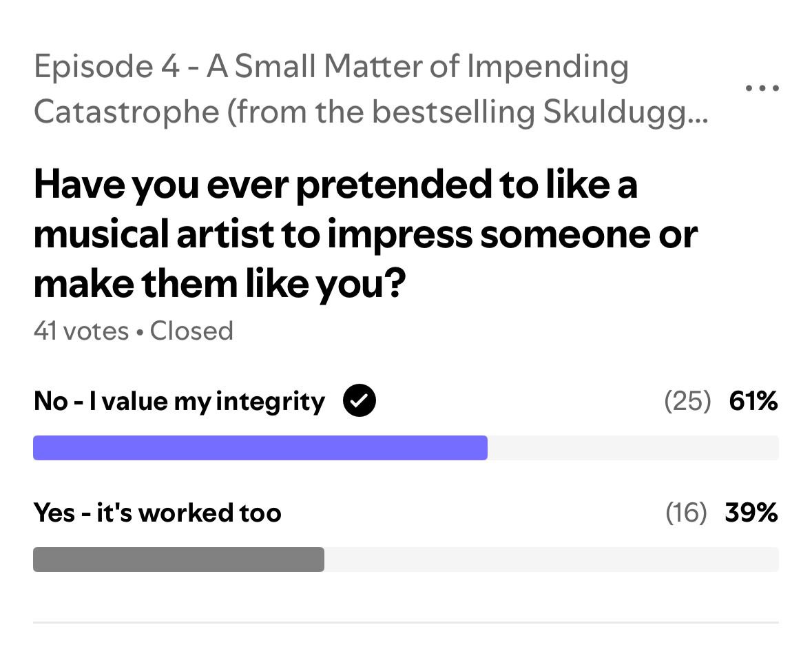Select the 'Yes - it's worked too' option

158,513
